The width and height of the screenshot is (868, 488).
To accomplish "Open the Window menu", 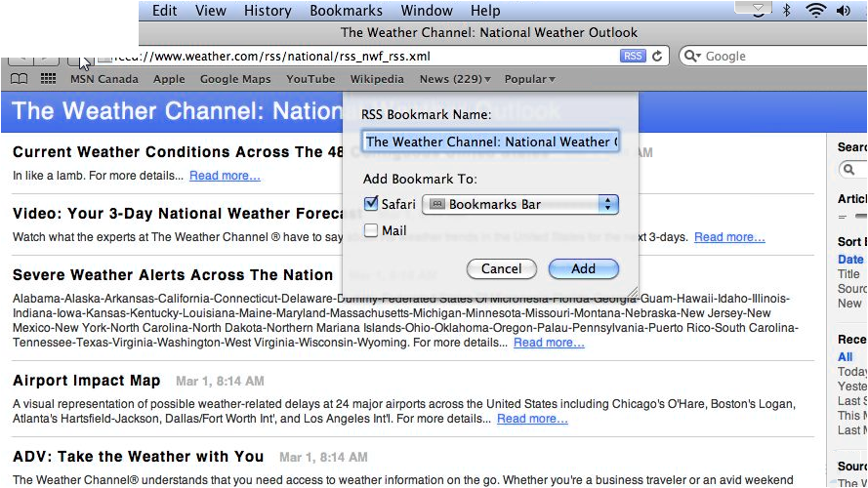I will point(427,11).
